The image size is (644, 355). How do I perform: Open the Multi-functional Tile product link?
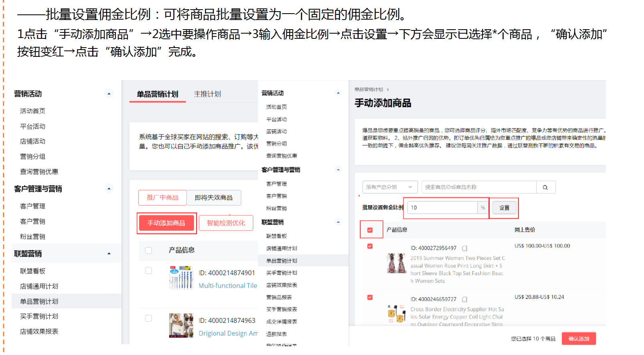[228, 286]
